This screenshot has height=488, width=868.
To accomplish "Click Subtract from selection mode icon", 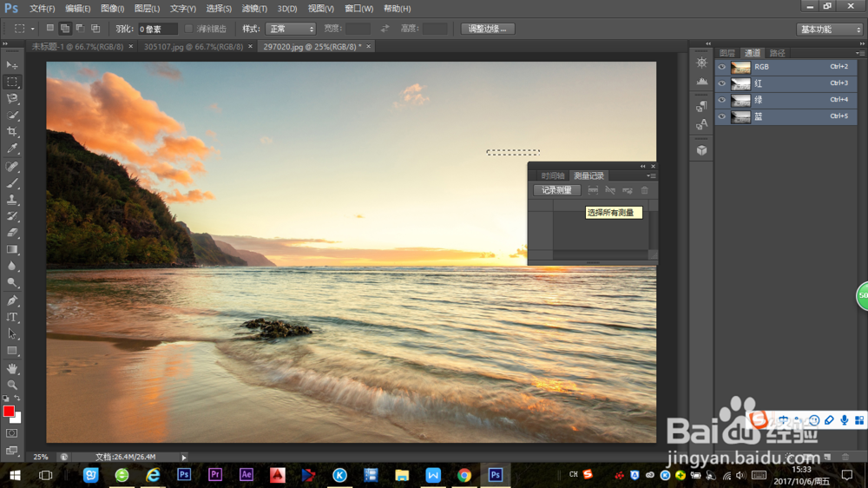I will [80, 29].
